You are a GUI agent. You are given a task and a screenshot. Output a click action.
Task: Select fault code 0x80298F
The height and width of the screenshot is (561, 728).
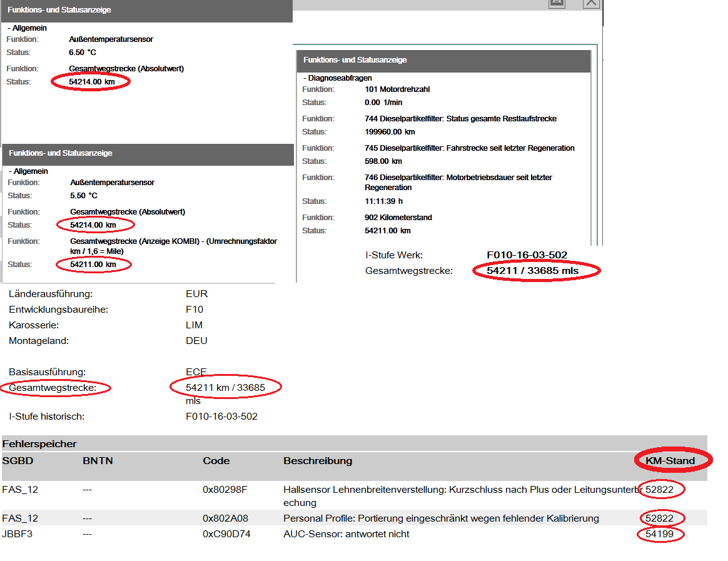(225, 490)
